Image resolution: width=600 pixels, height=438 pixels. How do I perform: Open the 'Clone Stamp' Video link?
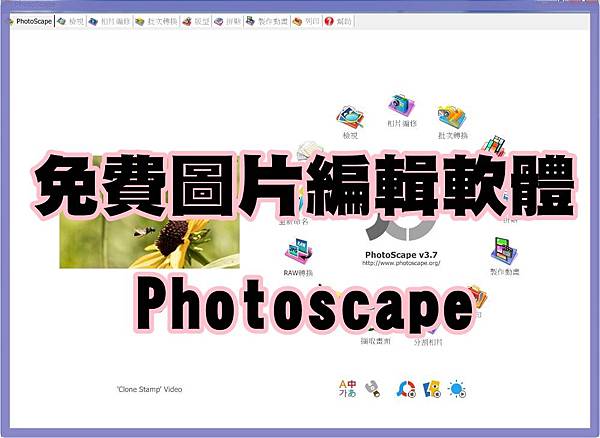click(x=149, y=389)
